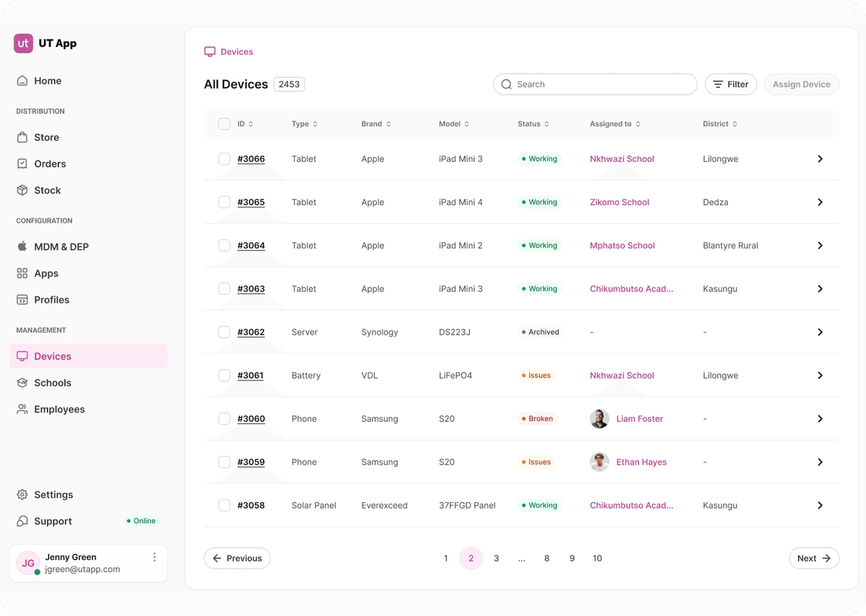Click the Online status badge
866x616 pixels.
[141, 521]
